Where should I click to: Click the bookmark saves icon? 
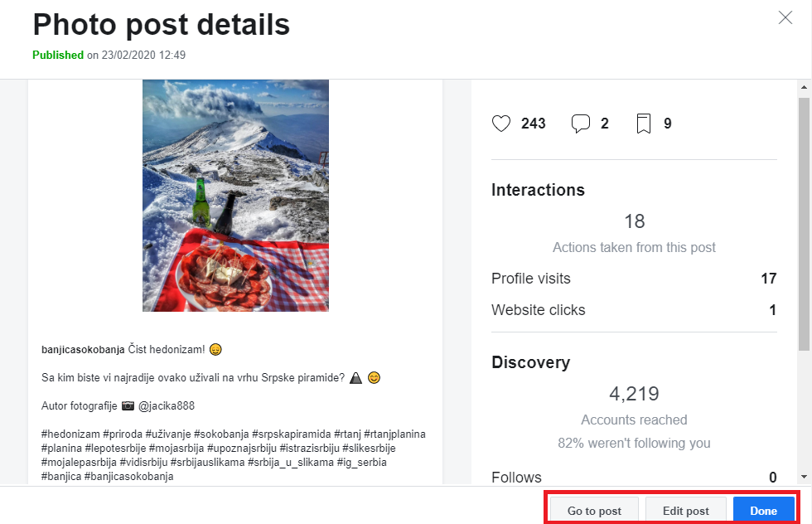[x=643, y=124]
